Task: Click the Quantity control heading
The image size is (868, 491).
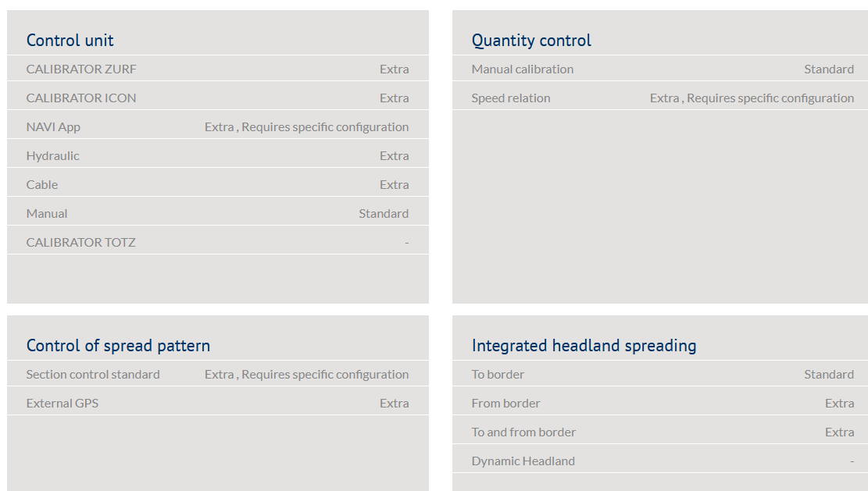Action: (x=531, y=41)
